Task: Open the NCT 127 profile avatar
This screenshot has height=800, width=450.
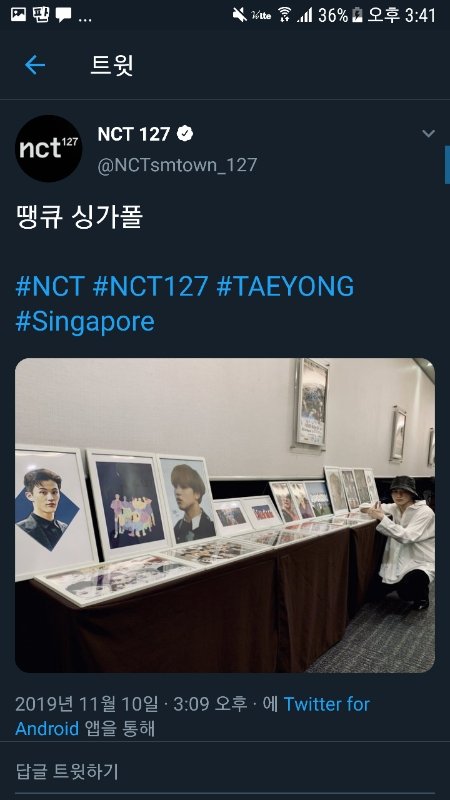Action: click(48, 148)
